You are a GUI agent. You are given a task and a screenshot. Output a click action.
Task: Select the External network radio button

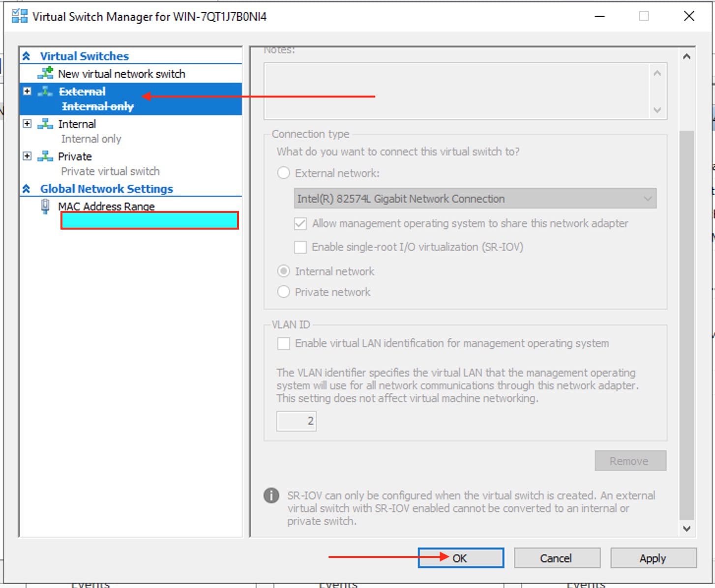(284, 173)
